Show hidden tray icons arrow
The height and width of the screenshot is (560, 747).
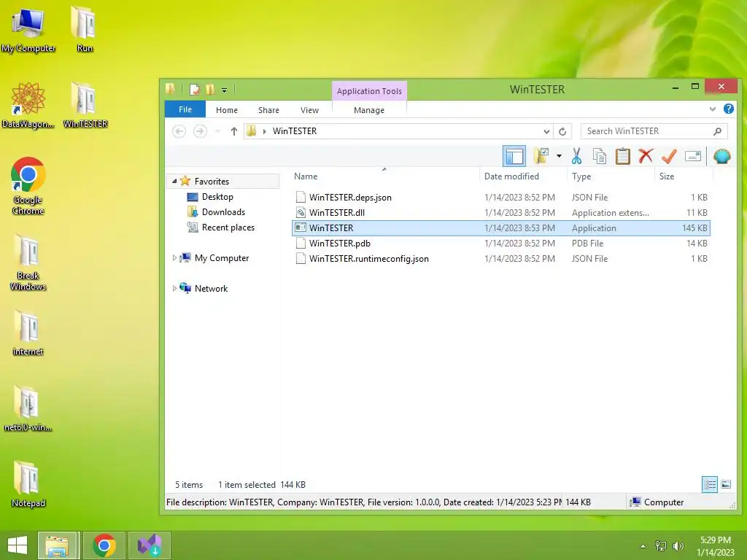tap(643, 546)
